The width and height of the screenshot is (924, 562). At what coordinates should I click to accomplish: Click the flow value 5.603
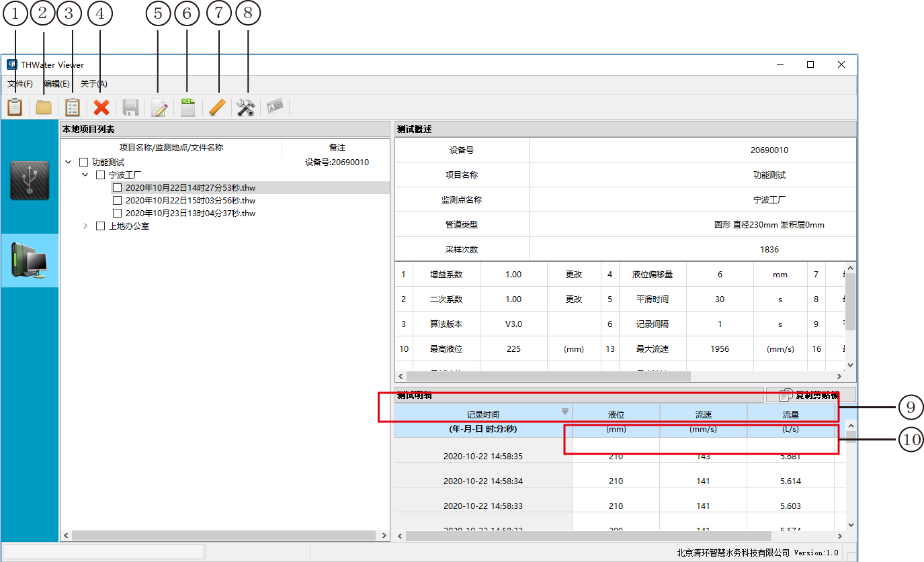791,506
